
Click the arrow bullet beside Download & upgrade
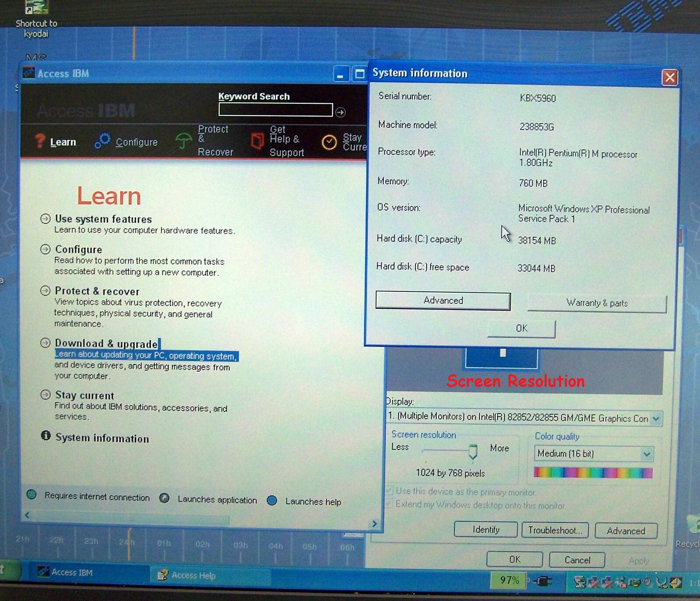45,343
